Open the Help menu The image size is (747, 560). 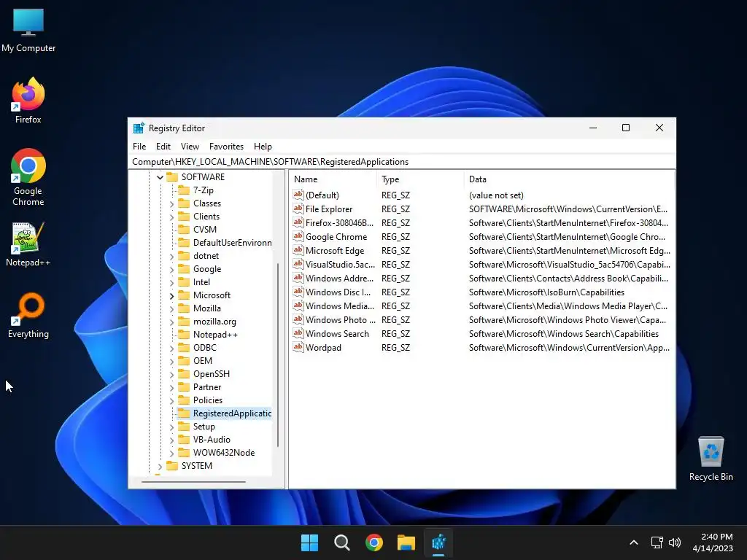tap(263, 146)
